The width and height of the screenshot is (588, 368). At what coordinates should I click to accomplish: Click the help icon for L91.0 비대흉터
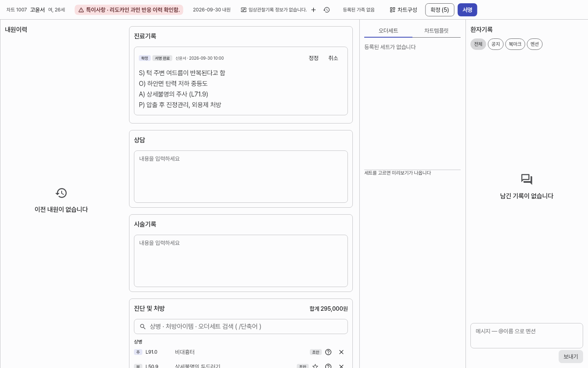pos(328,352)
